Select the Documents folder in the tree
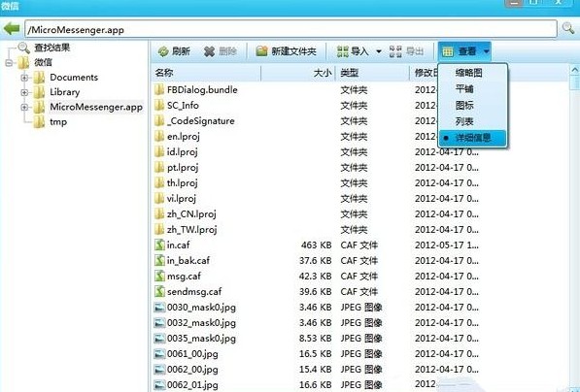 (74, 78)
